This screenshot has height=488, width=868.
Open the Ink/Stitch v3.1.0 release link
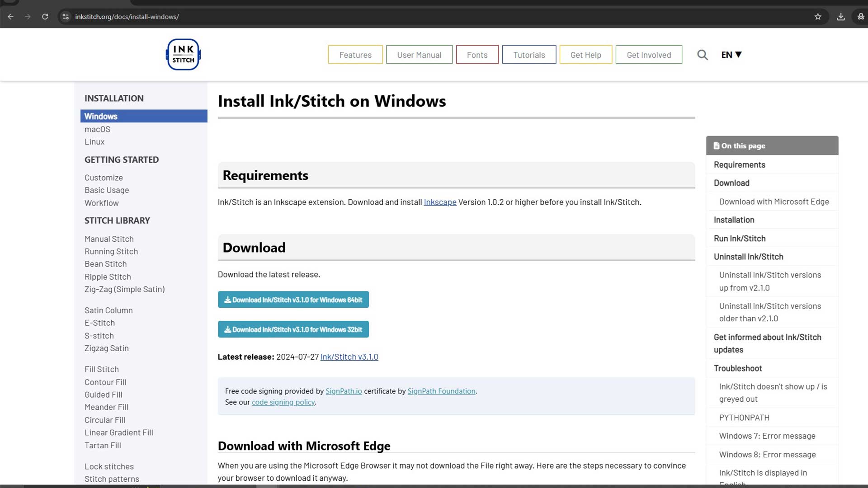coord(349,357)
